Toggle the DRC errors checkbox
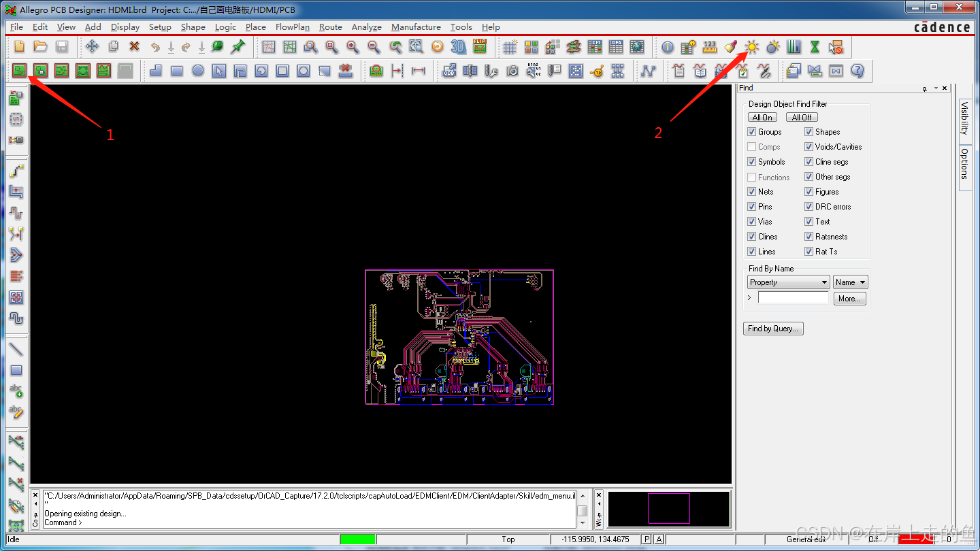Image resolution: width=980 pixels, height=551 pixels. tap(809, 207)
